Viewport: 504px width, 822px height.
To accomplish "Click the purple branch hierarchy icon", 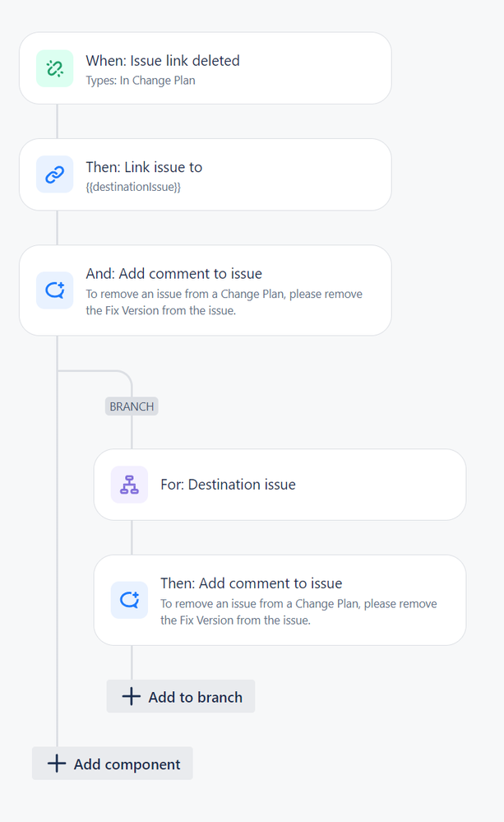I will click(x=129, y=485).
